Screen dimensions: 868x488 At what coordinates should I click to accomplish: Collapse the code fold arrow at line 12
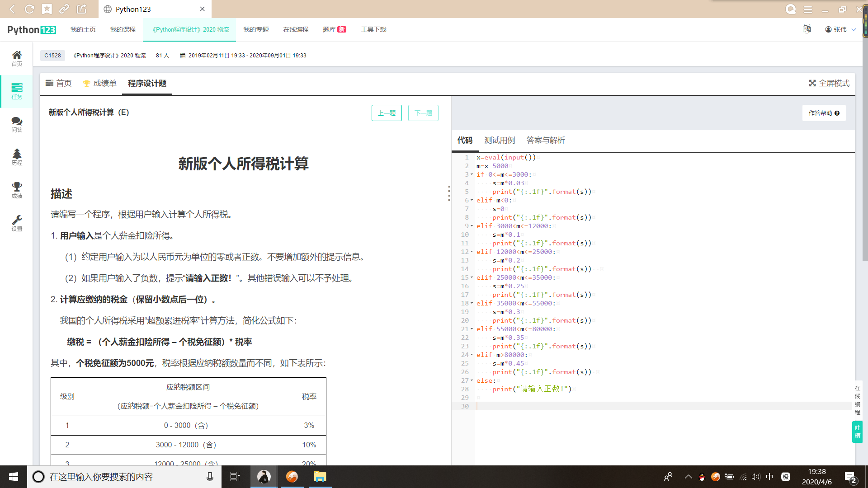click(472, 252)
